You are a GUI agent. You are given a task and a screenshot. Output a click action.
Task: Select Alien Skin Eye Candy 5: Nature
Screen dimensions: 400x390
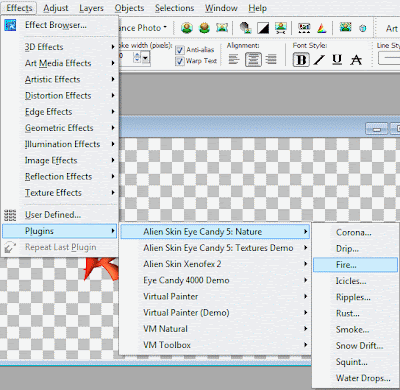pyautogui.click(x=215, y=232)
